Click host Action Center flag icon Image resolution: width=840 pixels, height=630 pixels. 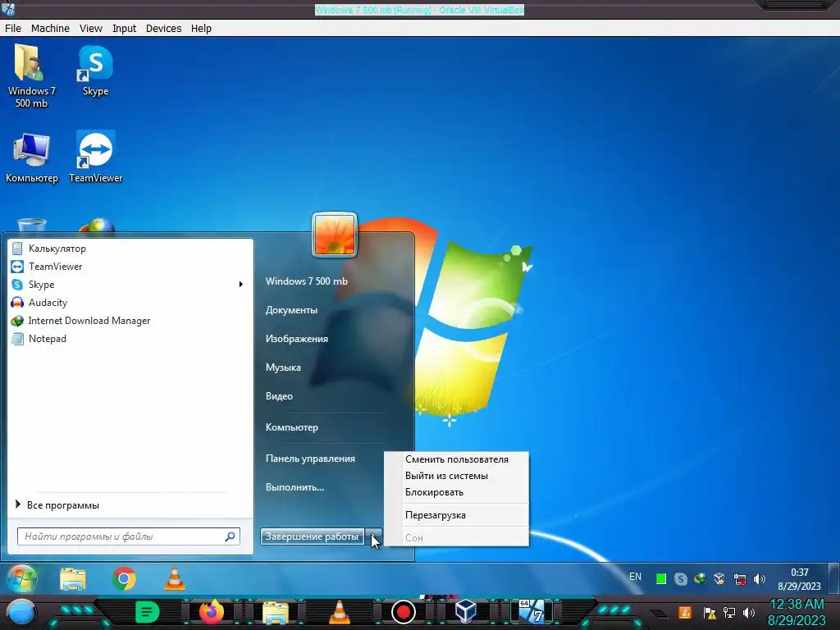coord(710,612)
